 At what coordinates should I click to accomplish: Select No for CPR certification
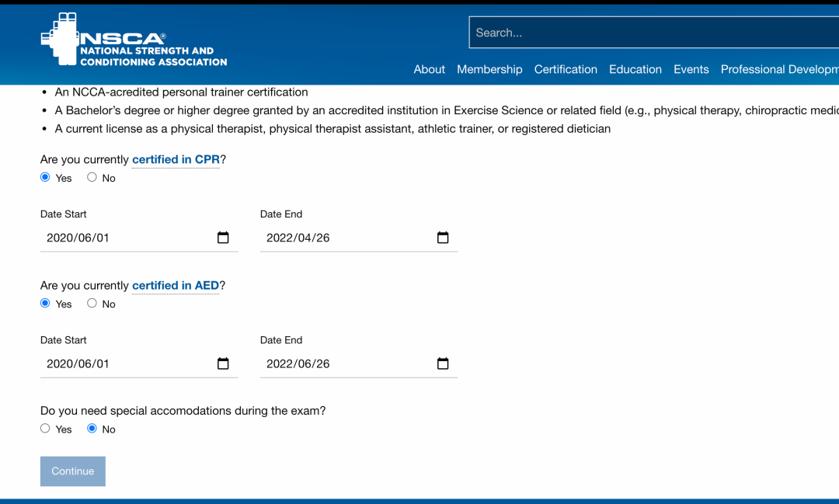[x=92, y=177]
